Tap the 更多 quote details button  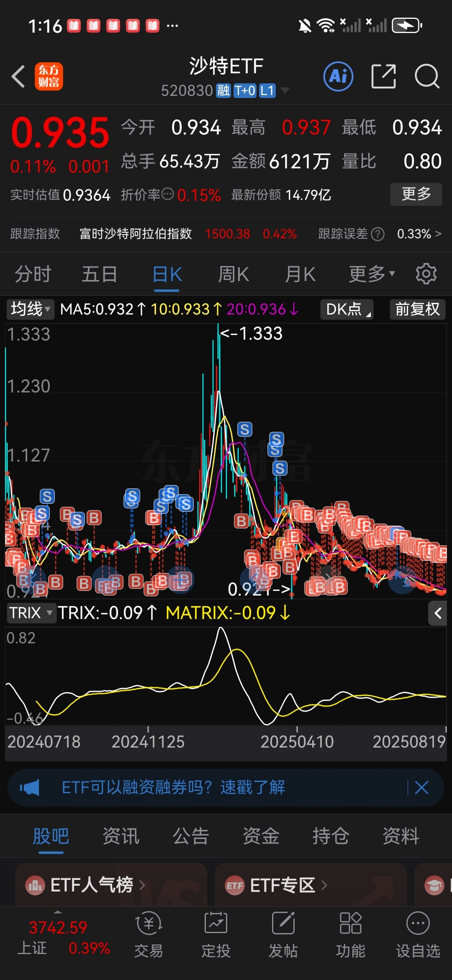(416, 194)
